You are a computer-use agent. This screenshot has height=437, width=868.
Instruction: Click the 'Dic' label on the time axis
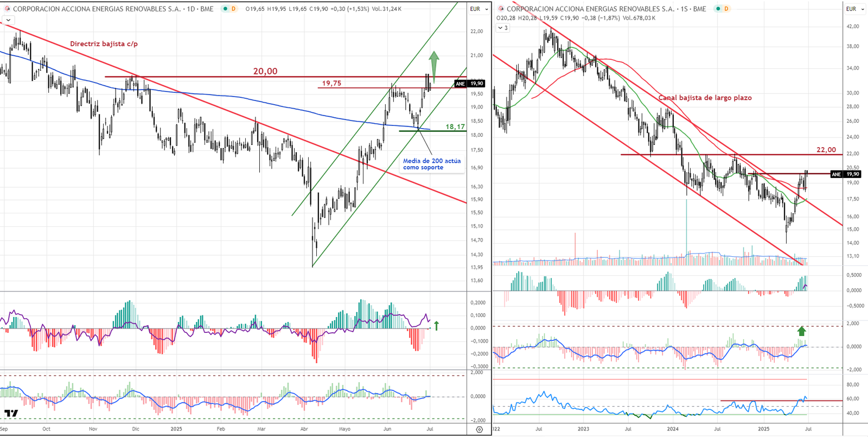[x=136, y=429]
